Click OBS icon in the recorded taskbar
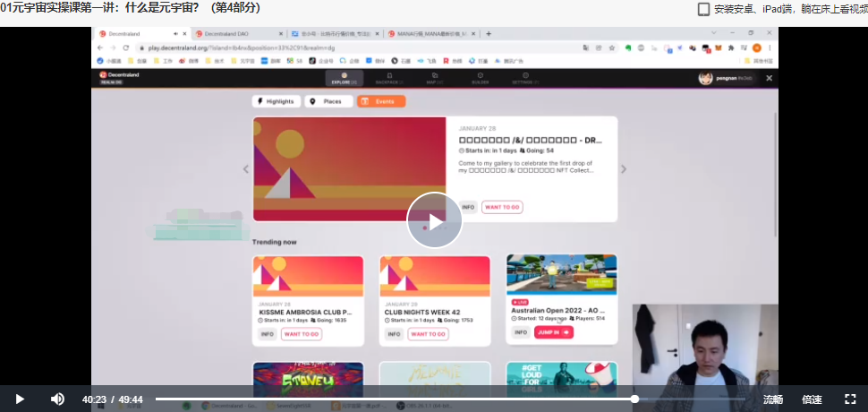The height and width of the screenshot is (412, 868). point(400,406)
